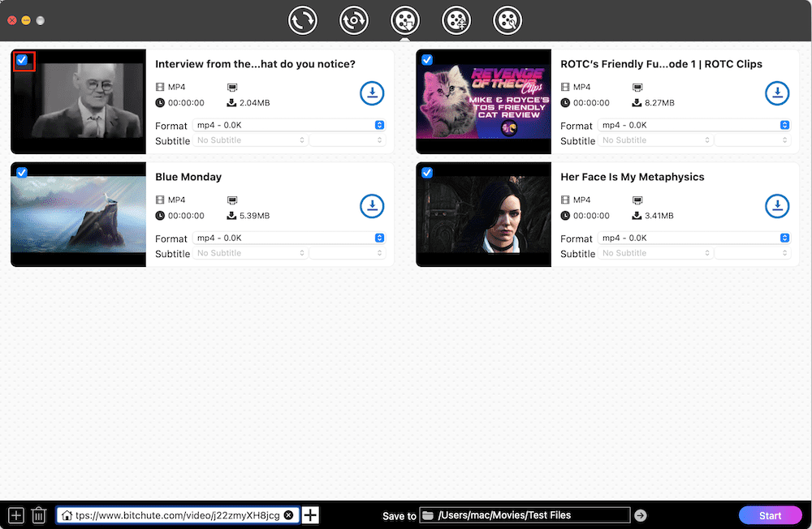Open No Subtitle dropdown for Her Face video
812x529 pixels.
(655, 253)
